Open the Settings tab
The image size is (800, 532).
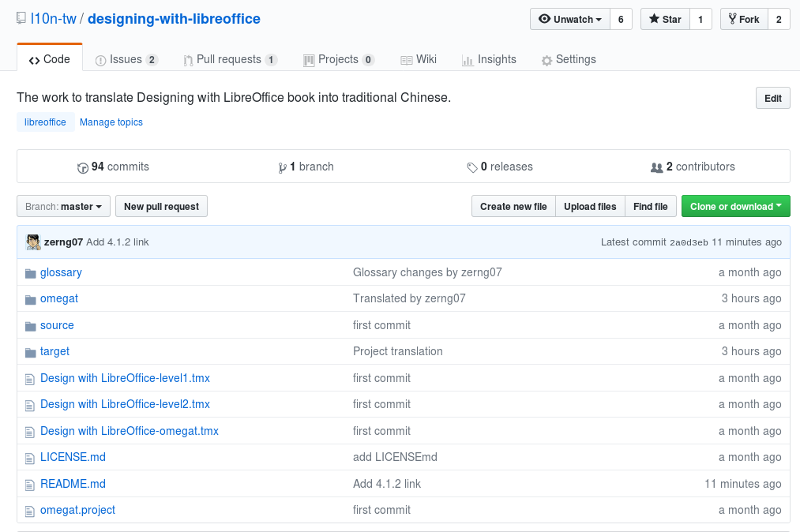(x=569, y=60)
